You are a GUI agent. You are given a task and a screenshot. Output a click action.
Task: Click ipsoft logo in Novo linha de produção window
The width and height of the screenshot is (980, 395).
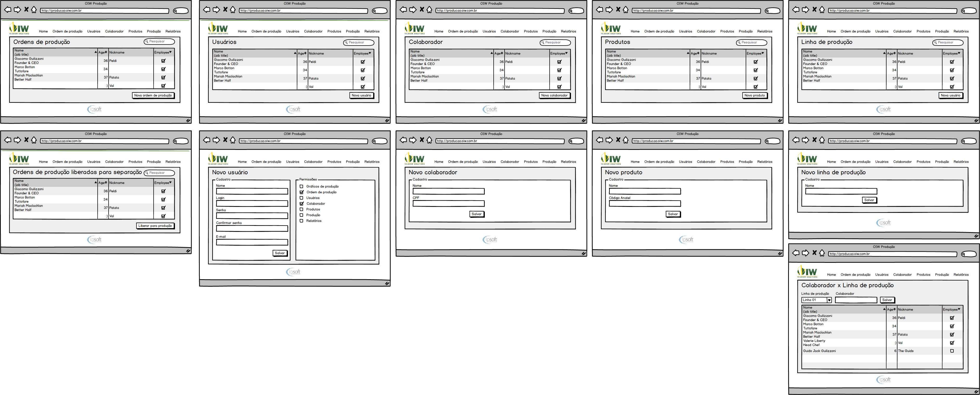pyautogui.click(x=884, y=223)
